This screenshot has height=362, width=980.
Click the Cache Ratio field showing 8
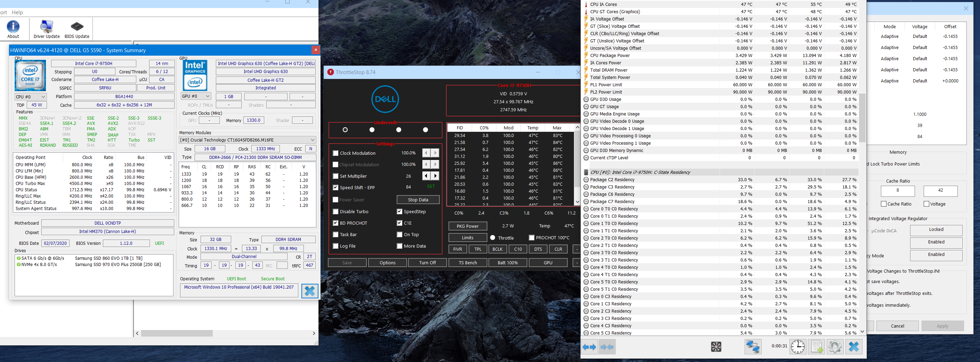(898, 191)
